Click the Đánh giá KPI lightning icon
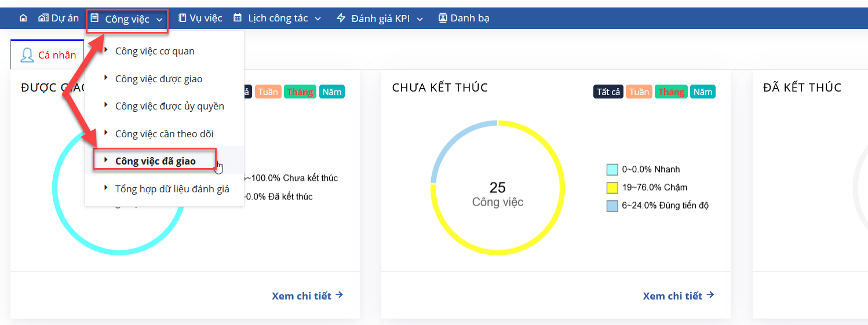This screenshot has width=868, height=325. pyautogui.click(x=341, y=18)
